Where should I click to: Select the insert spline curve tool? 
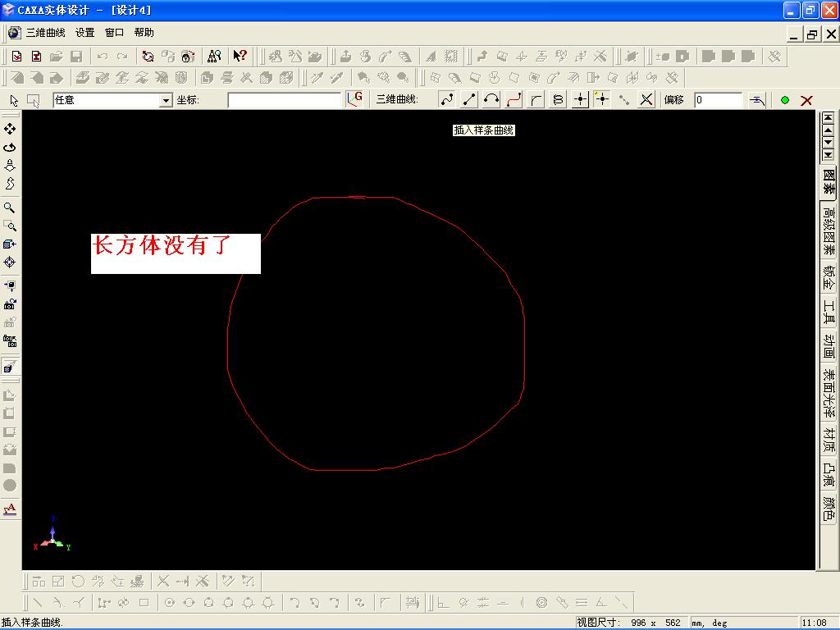(x=447, y=99)
